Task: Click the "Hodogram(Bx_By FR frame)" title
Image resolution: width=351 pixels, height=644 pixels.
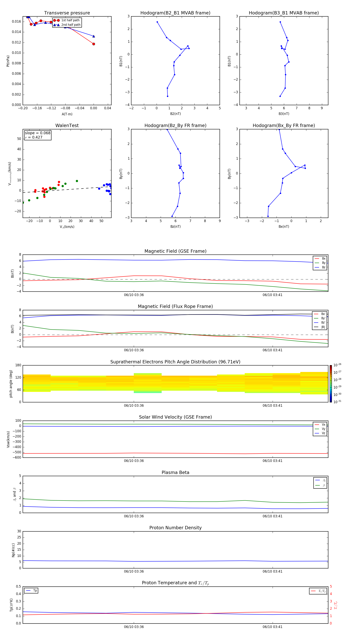Action: pos(284,125)
